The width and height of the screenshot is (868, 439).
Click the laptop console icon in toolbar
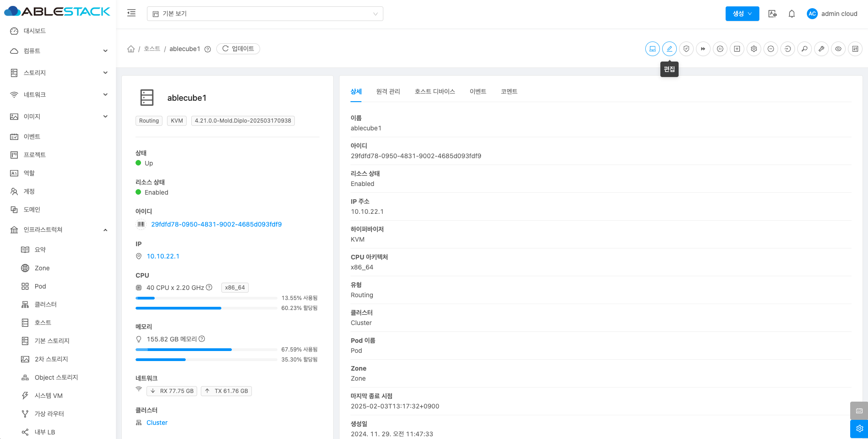652,49
